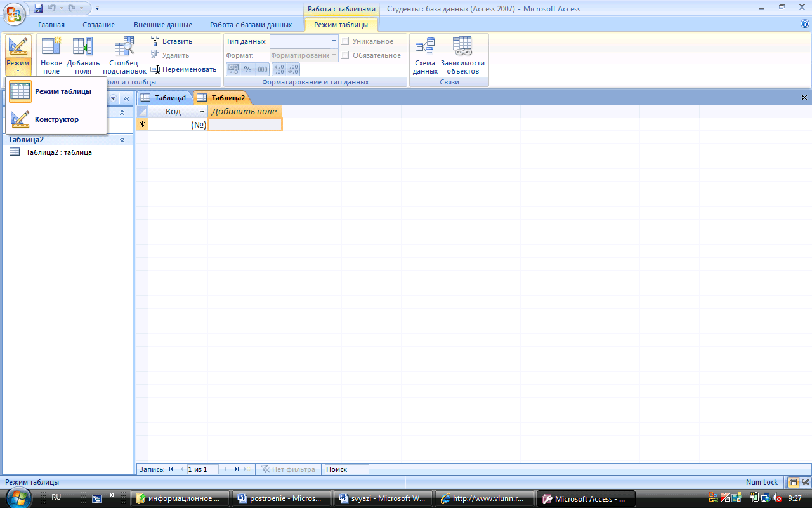The width and height of the screenshot is (812, 508).
Task: Switch to datasheet view in status bar
Action: 793,482
